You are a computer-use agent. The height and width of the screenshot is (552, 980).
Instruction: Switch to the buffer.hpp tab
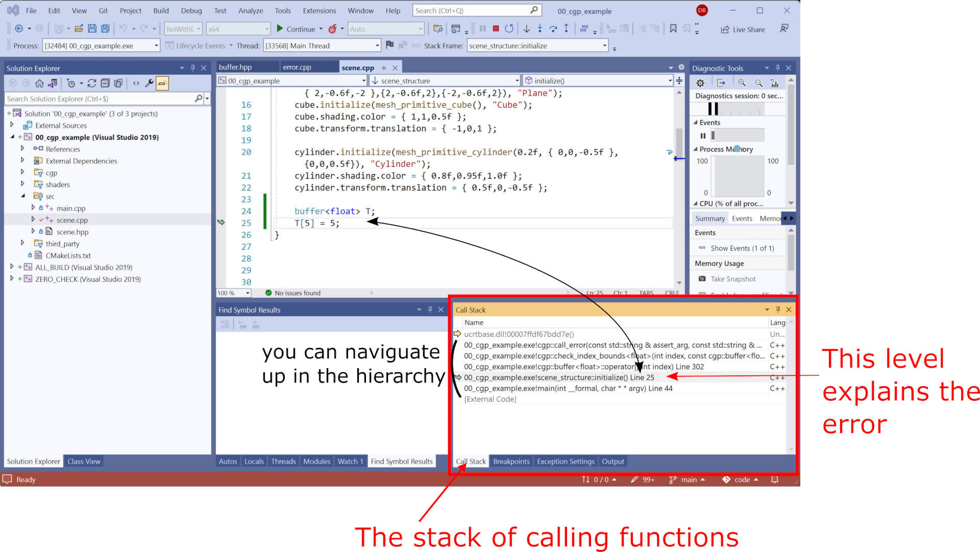coord(235,67)
